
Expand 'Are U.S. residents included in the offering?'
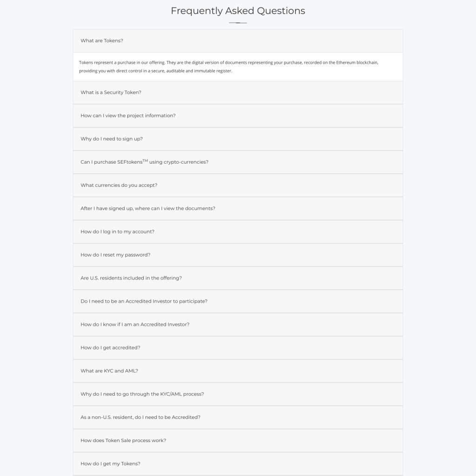pyautogui.click(x=238, y=278)
